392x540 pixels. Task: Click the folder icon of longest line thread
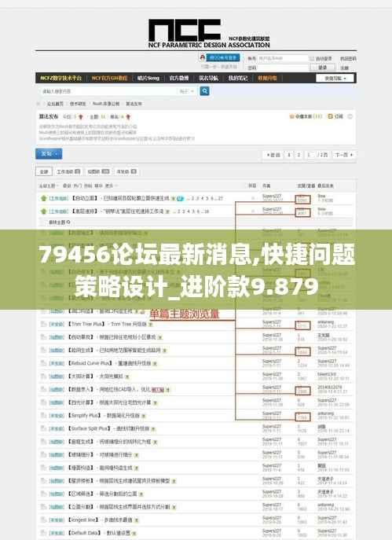43,520
